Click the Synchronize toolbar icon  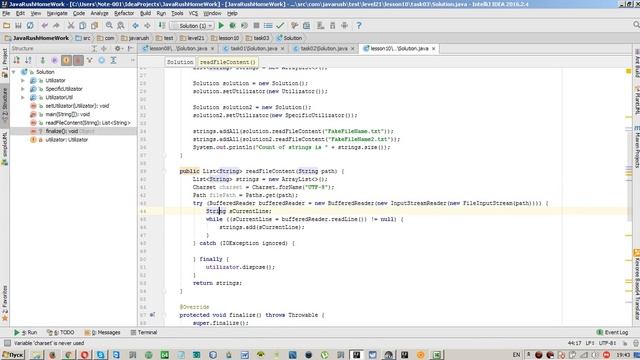click(30, 26)
